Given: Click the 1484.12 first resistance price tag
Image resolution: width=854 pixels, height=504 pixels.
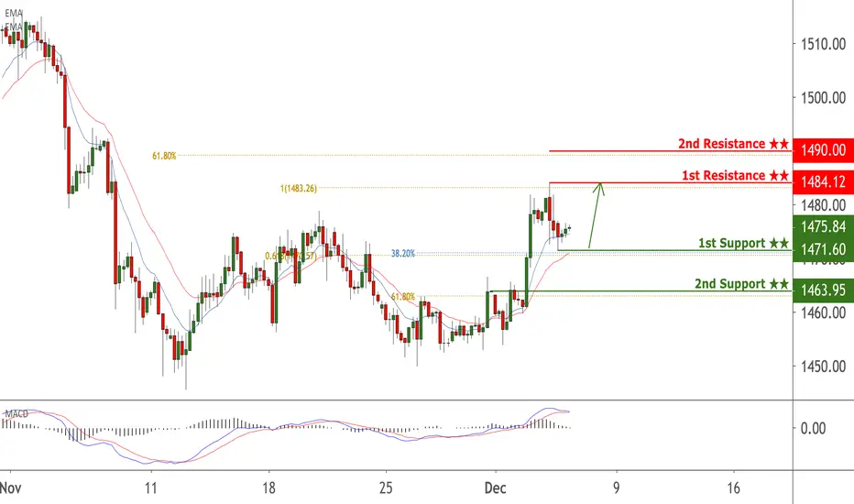Looking at the screenshot, I should point(823,181).
